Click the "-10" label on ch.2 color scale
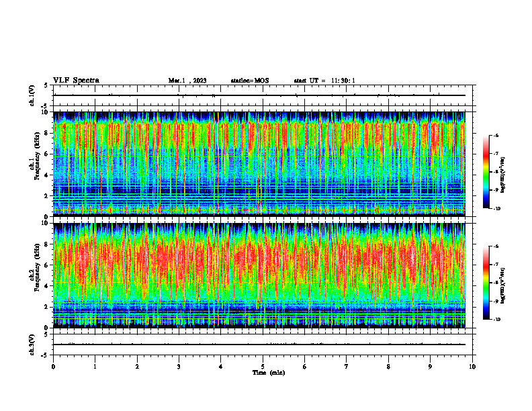Viewport: 532px width, 411px height. (496, 320)
